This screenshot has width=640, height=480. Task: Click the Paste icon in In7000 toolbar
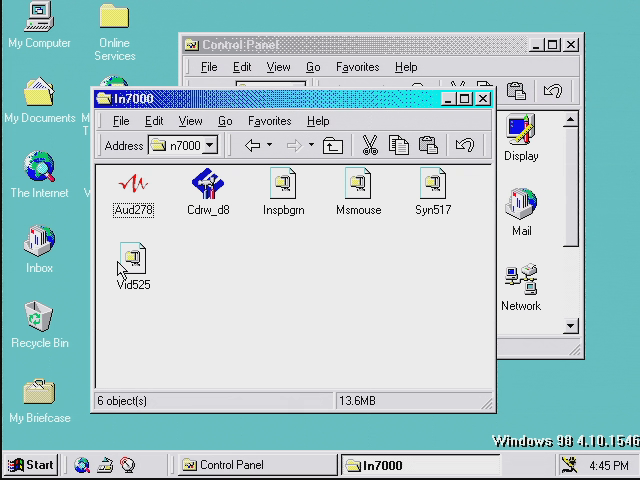428,145
